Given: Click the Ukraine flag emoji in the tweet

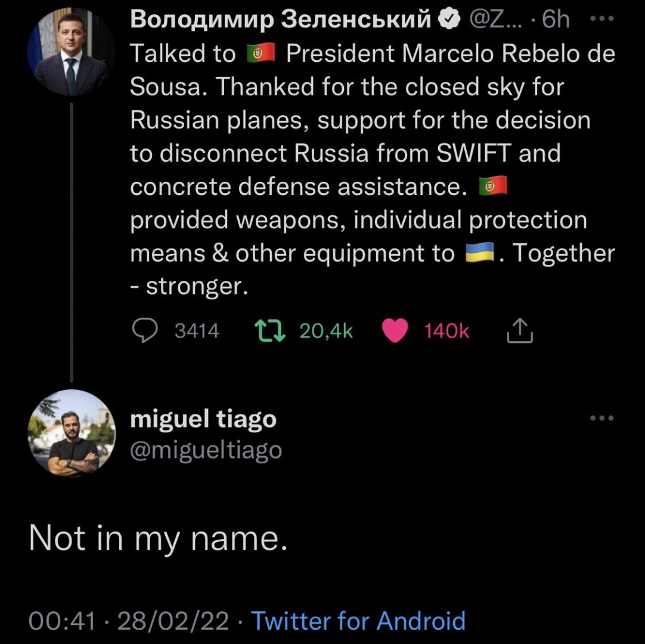Looking at the screenshot, I should click(480, 254).
